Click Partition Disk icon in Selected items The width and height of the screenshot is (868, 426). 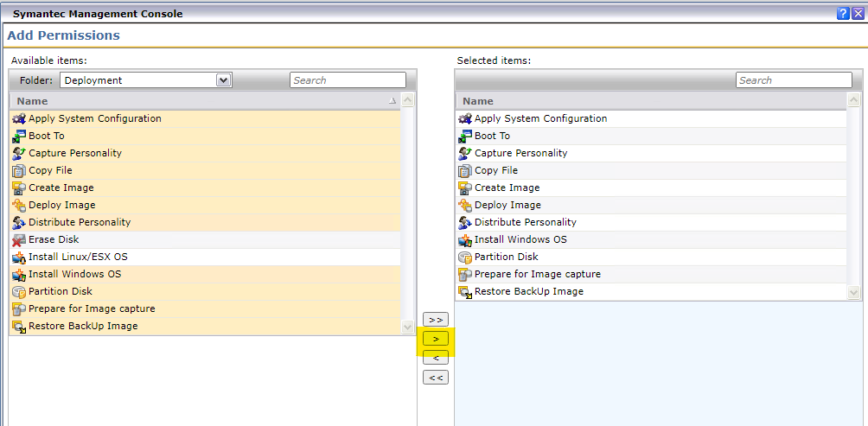point(465,257)
